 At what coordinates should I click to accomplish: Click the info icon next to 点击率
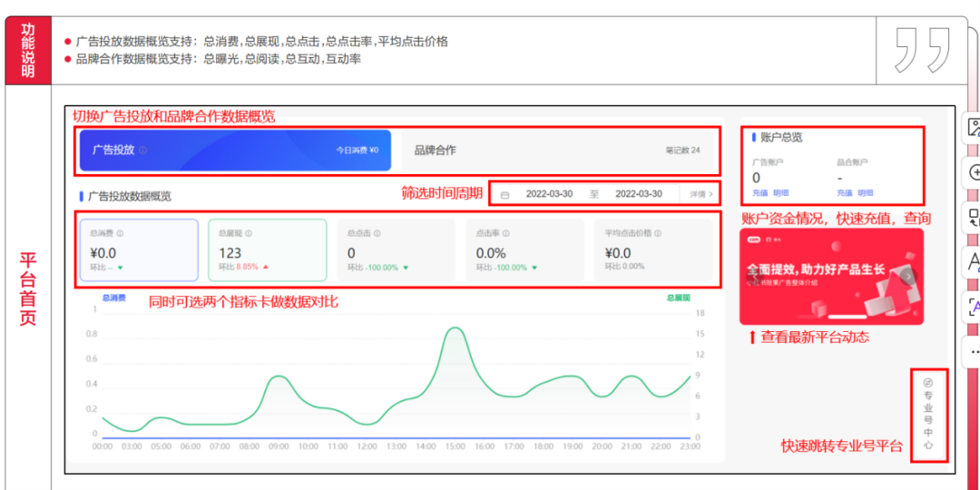[x=506, y=233]
